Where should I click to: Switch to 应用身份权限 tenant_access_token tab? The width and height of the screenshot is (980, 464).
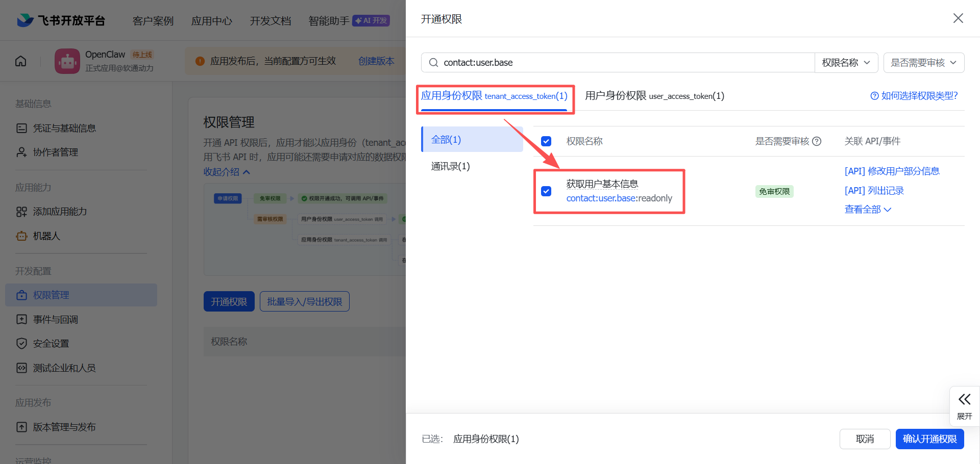[494, 96]
